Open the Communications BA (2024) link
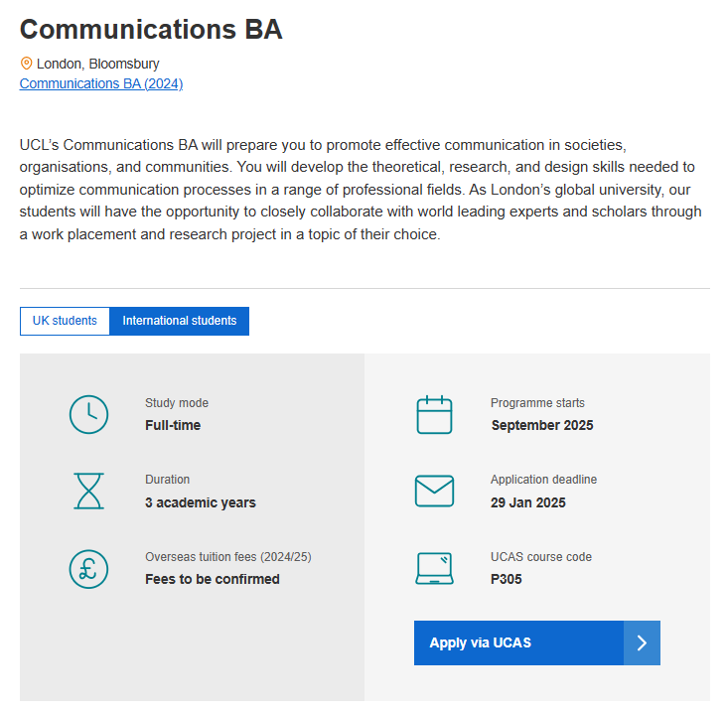 101,83
